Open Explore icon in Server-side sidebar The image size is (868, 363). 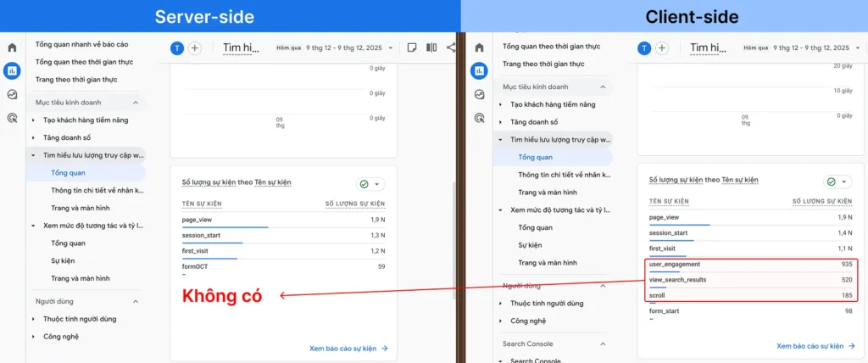(12, 94)
